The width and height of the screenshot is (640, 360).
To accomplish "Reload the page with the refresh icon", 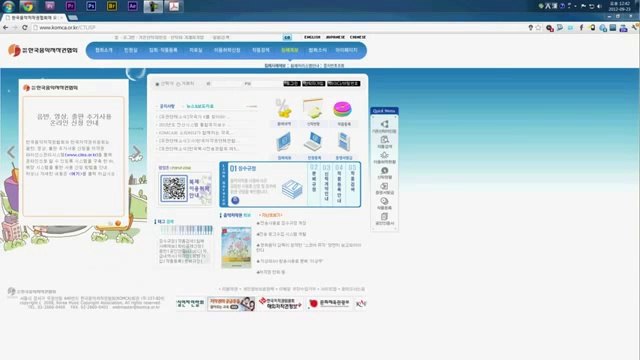I will [25, 27].
